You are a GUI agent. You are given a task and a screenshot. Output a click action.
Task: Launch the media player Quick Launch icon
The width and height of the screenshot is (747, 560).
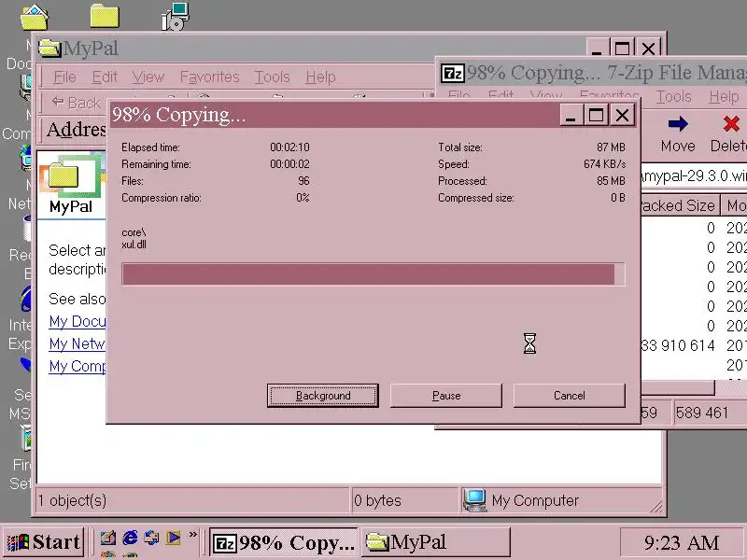[x=174, y=539]
